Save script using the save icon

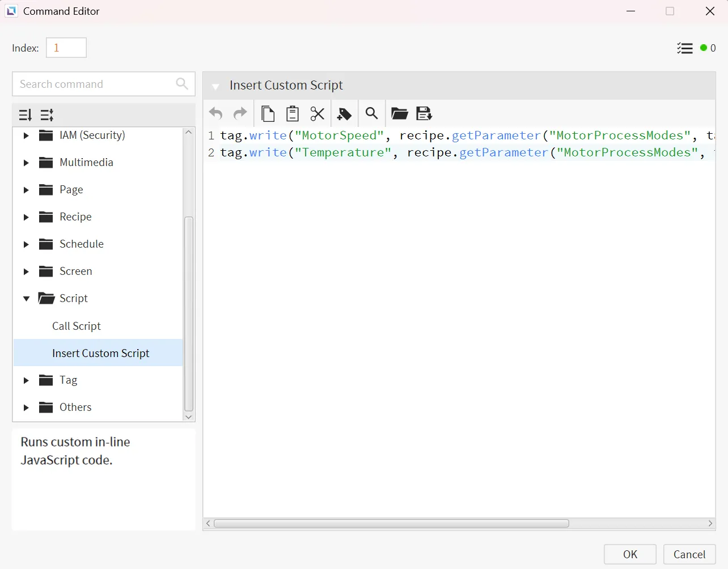(424, 114)
